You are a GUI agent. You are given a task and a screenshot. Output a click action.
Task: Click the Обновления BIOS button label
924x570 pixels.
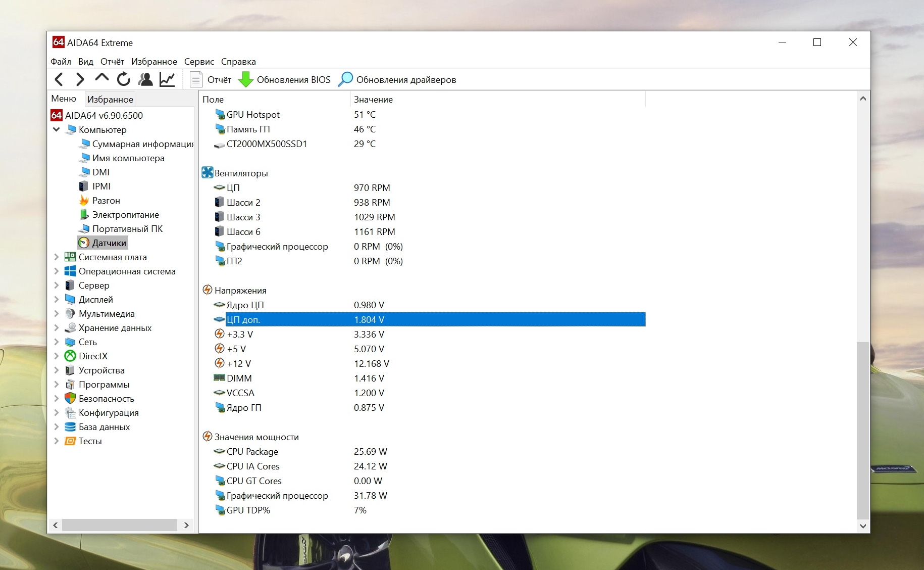pyautogui.click(x=293, y=80)
